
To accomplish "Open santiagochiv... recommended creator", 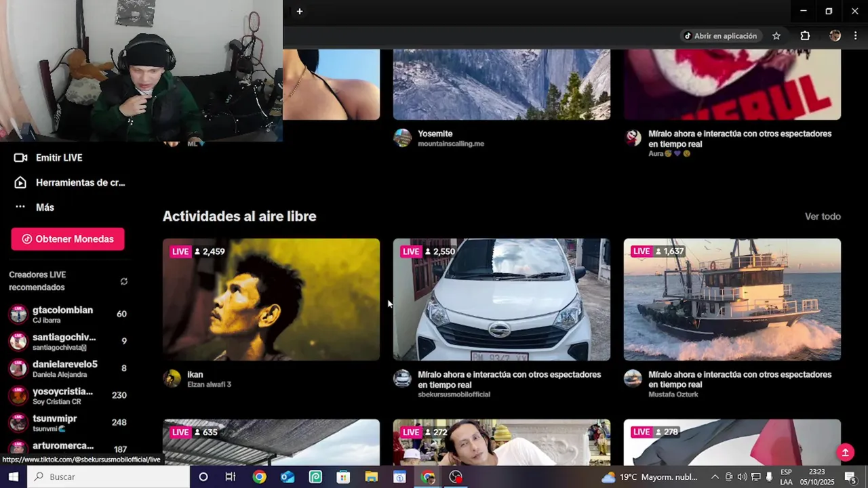I will pyautogui.click(x=68, y=341).
